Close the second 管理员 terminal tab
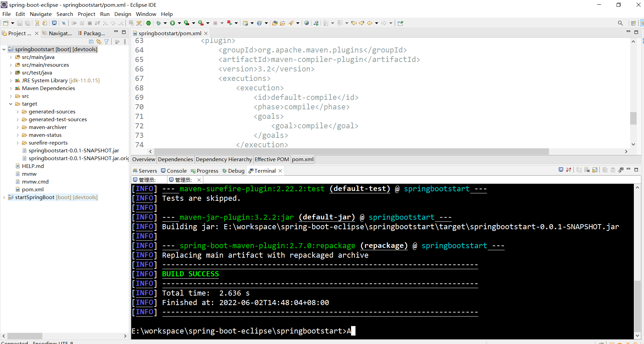This screenshot has width=644, height=344. [199, 180]
